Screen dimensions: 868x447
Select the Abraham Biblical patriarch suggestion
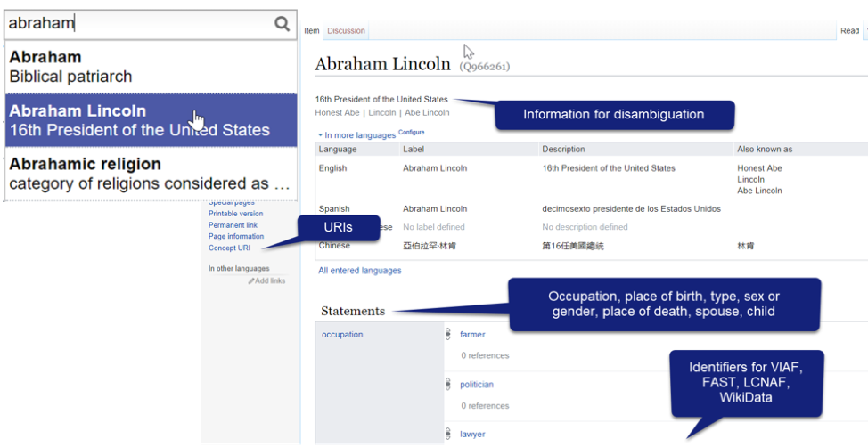(x=151, y=67)
